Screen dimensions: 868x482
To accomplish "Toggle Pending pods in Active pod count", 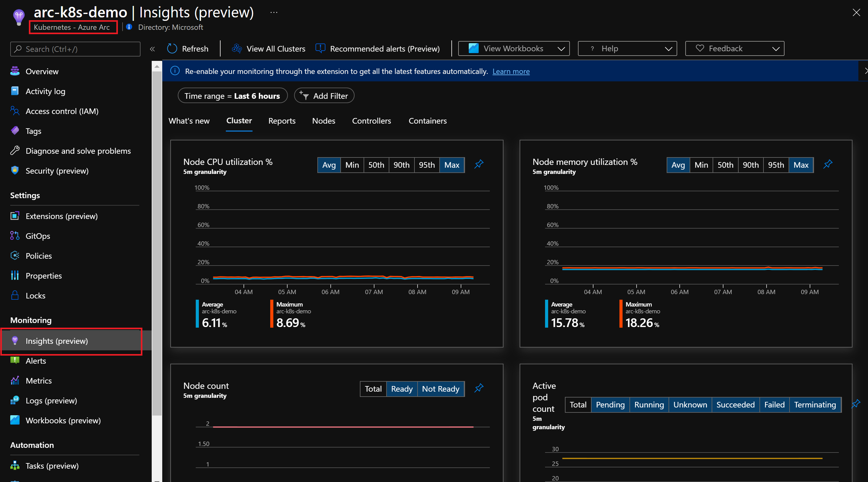I will point(610,404).
